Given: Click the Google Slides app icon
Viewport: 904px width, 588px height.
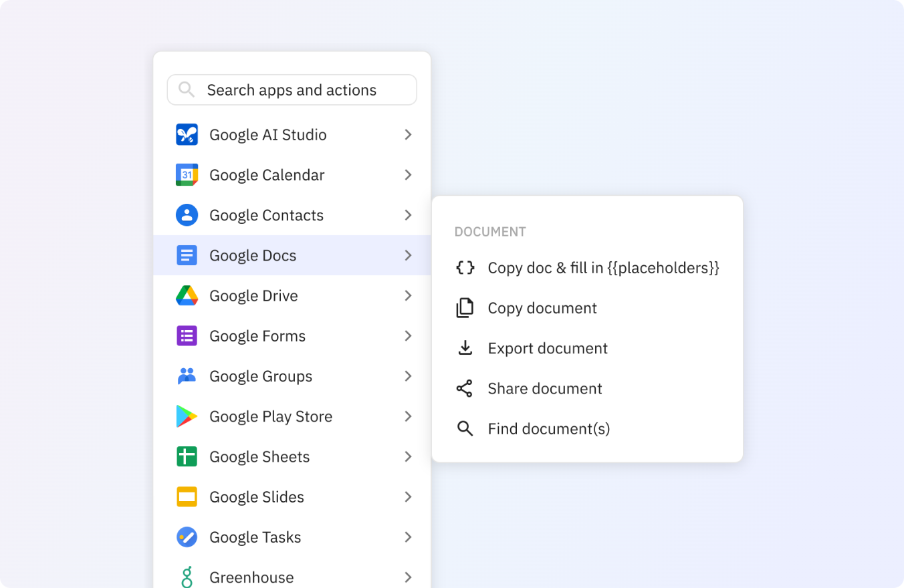Looking at the screenshot, I should [x=187, y=497].
